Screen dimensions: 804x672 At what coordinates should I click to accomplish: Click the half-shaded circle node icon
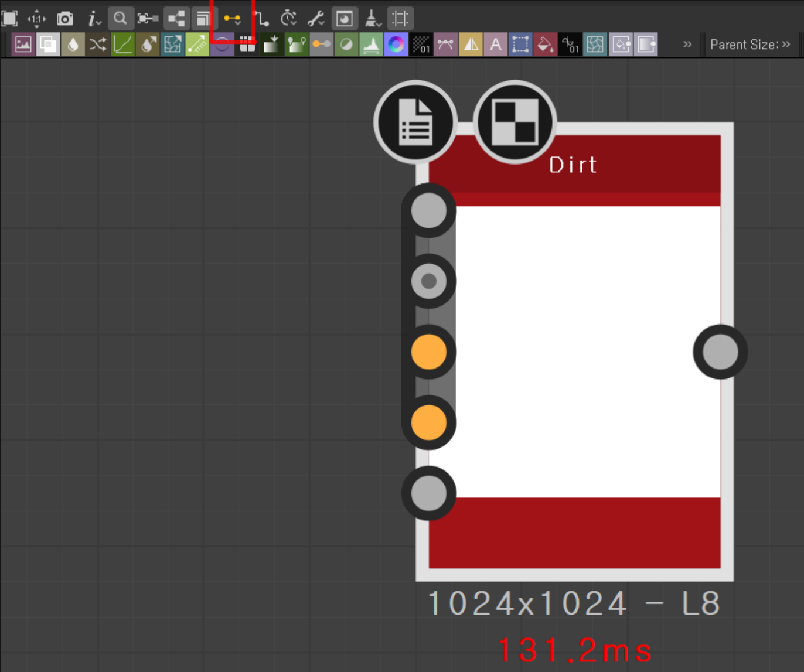point(346,45)
